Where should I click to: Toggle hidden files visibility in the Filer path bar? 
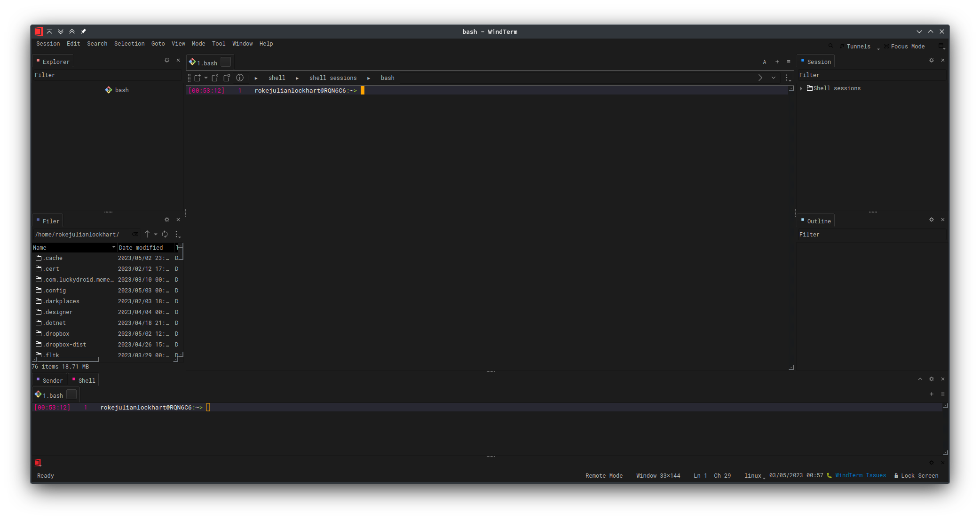[135, 234]
